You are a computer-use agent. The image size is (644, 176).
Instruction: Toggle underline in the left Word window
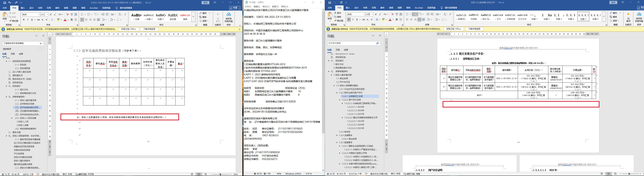tap(32, 19)
